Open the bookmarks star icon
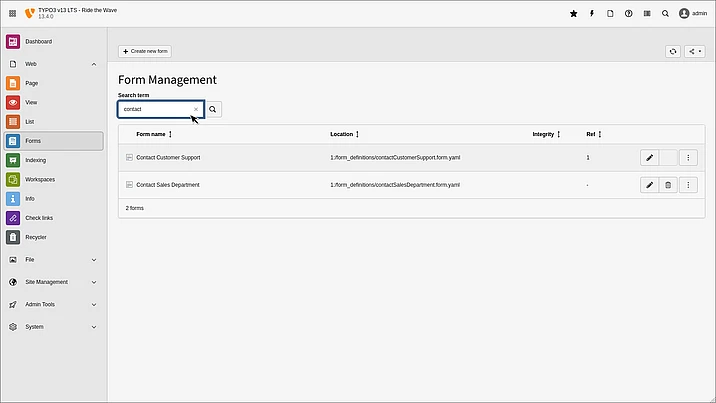The height and width of the screenshot is (403, 716). [573, 14]
